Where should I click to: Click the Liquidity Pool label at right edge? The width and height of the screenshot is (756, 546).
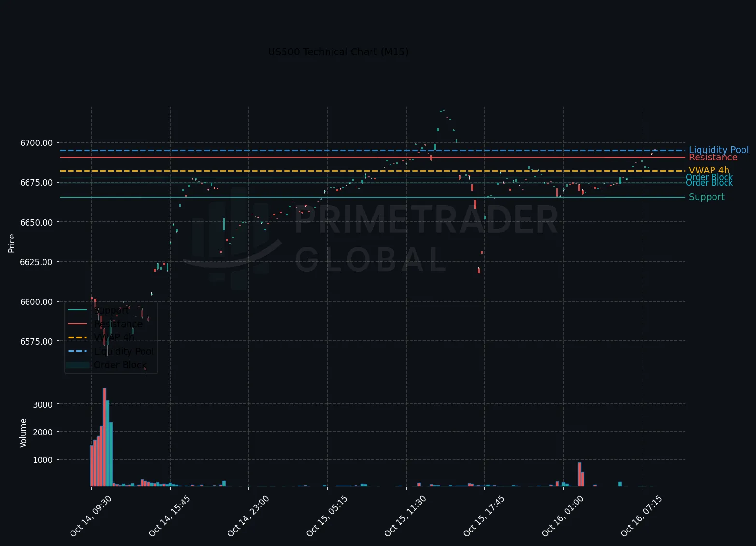[x=719, y=150]
